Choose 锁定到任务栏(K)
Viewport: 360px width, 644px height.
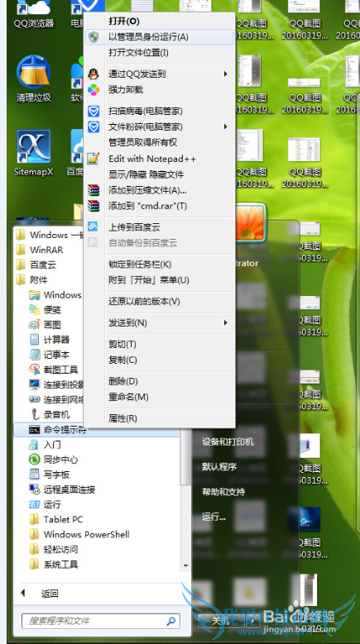160,265
